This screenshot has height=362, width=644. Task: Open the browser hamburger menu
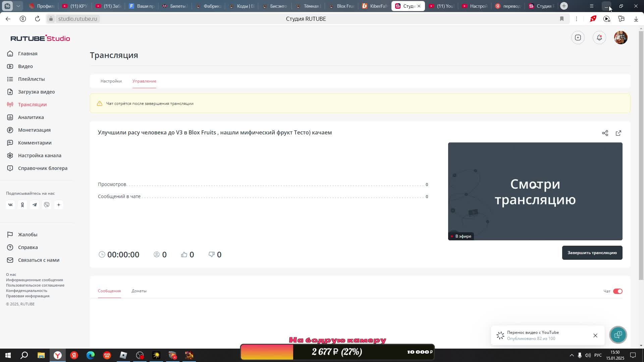(592, 6)
